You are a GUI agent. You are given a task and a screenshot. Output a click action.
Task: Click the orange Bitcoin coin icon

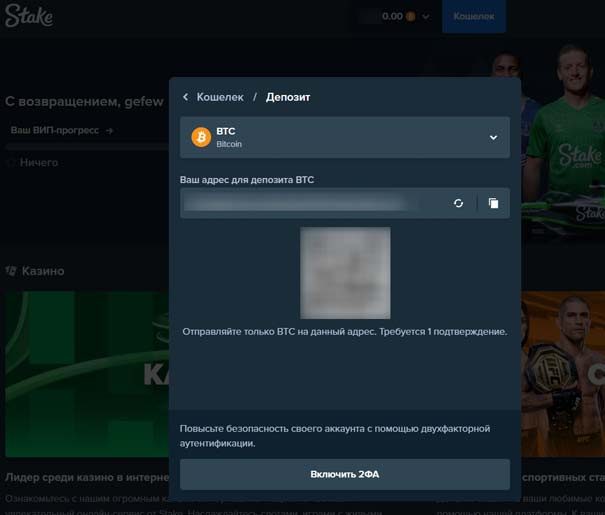201,137
